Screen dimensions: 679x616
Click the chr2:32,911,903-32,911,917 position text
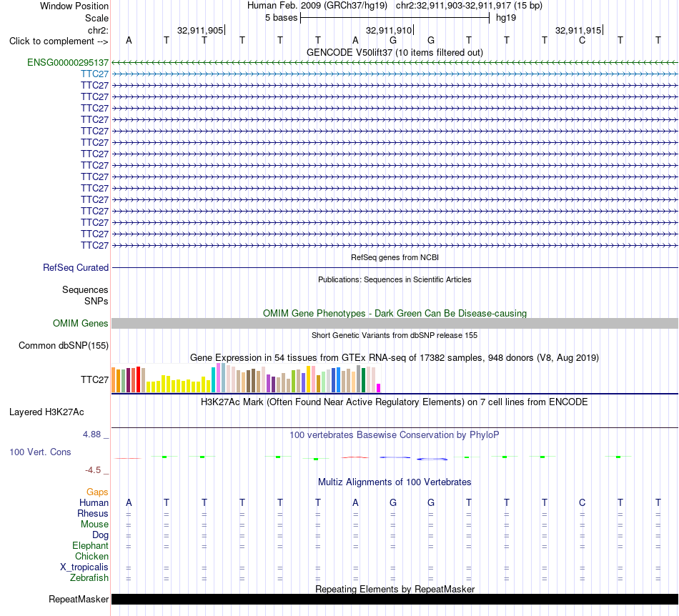click(x=469, y=6)
